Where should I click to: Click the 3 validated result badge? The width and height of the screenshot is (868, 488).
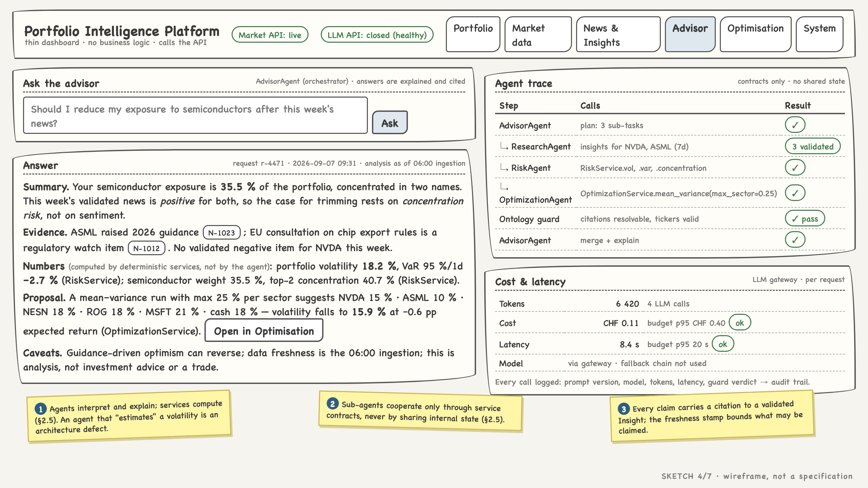coord(812,146)
